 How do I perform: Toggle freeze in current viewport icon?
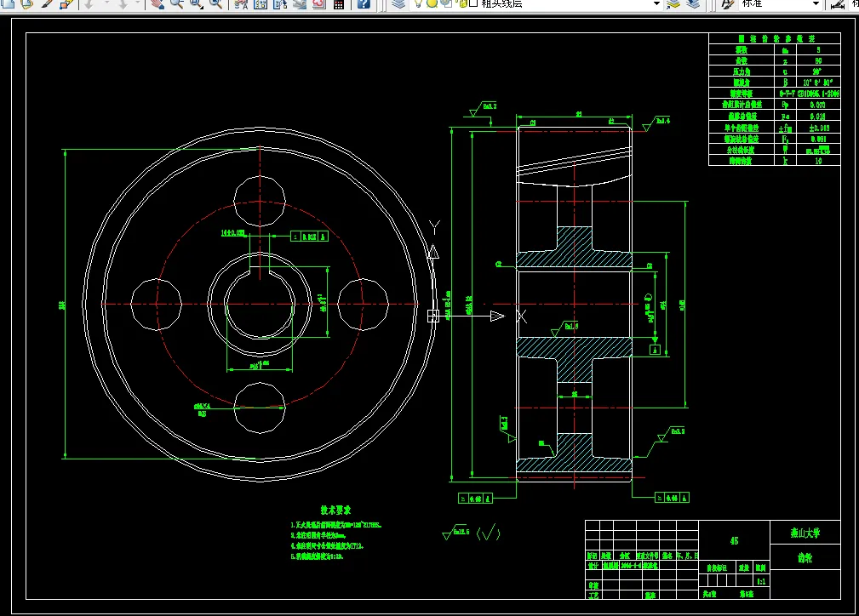click(x=447, y=3)
